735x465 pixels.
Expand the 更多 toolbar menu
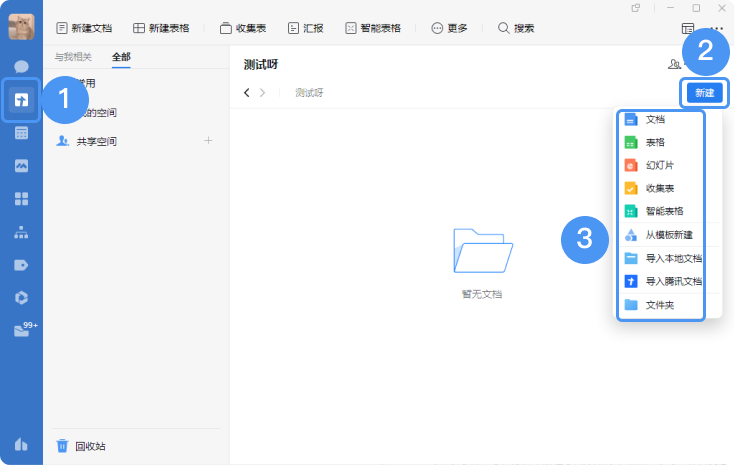coord(449,28)
